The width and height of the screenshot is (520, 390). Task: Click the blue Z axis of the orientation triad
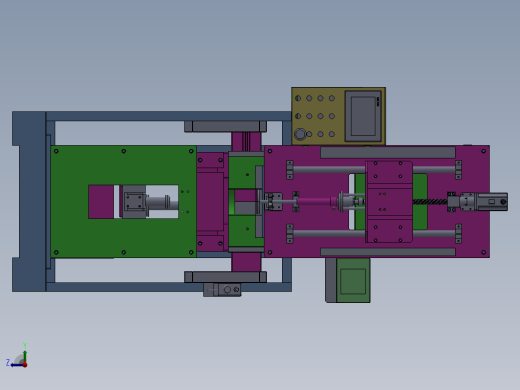coord(17,365)
